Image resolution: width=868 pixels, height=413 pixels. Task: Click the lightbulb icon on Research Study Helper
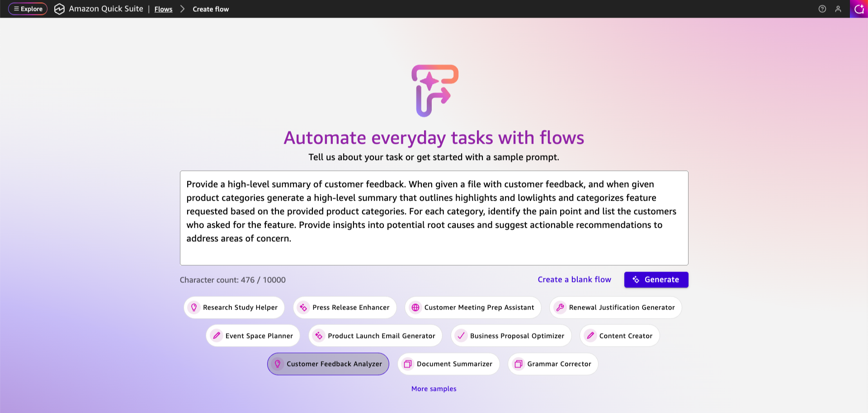point(194,307)
